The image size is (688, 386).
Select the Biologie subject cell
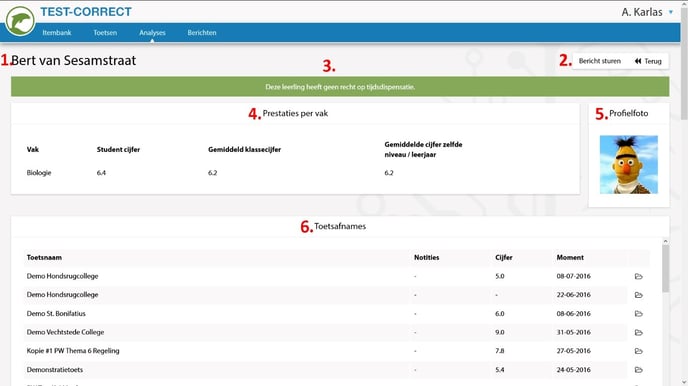click(x=39, y=172)
